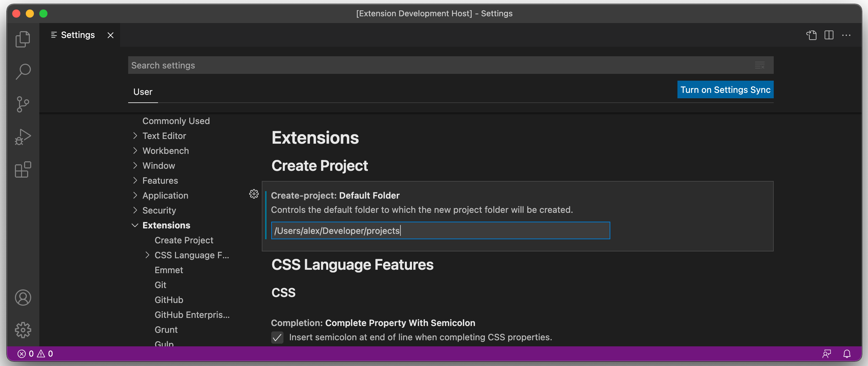Click the Search icon in sidebar
The image size is (868, 366).
[x=23, y=71]
